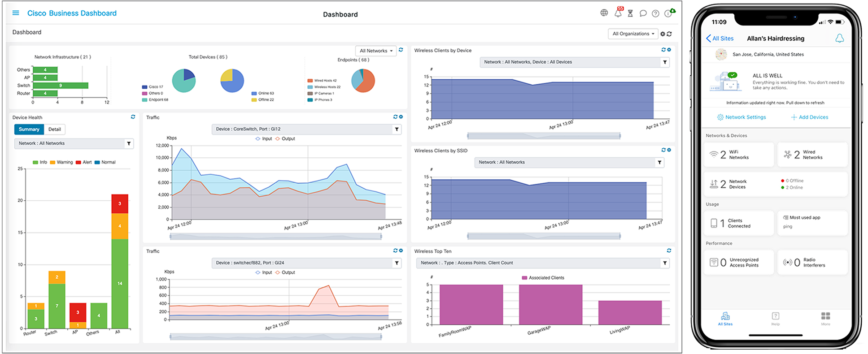This screenshot has width=868, height=354.
Task: Open the hamburger navigation menu
Action: (x=16, y=13)
